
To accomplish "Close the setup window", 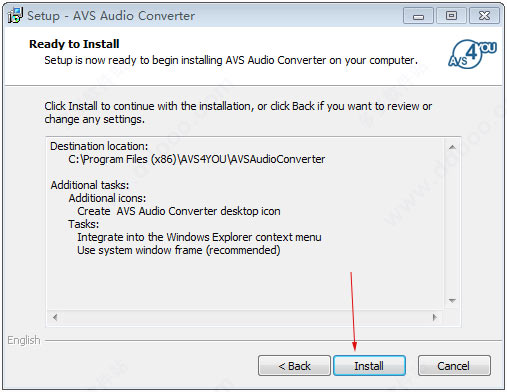I will [x=484, y=16].
